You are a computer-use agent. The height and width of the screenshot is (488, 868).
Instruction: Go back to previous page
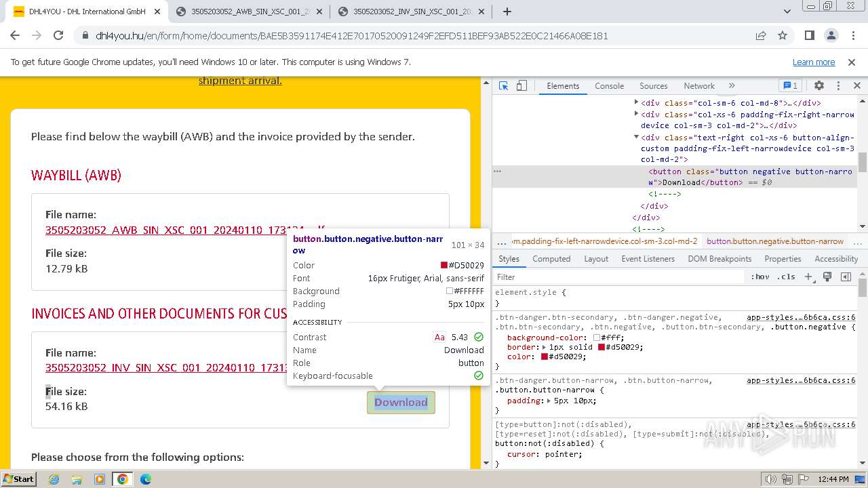[x=16, y=36]
